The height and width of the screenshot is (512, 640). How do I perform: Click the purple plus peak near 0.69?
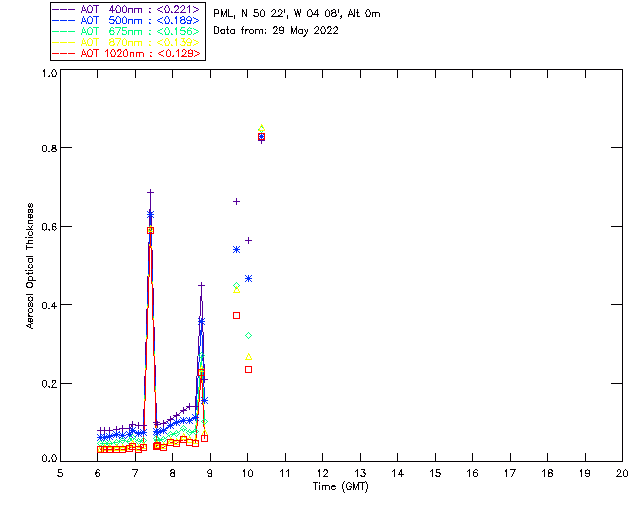[x=150, y=192]
